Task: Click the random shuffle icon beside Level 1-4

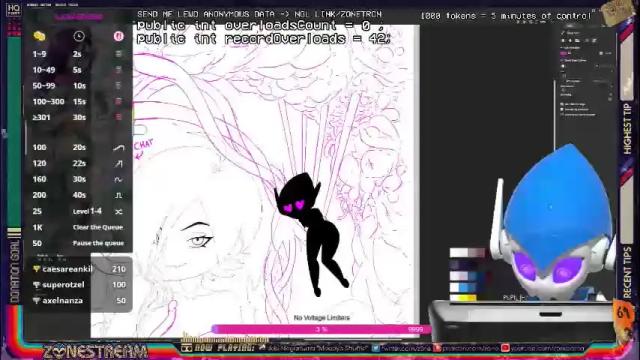Action: click(x=118, y=211)
